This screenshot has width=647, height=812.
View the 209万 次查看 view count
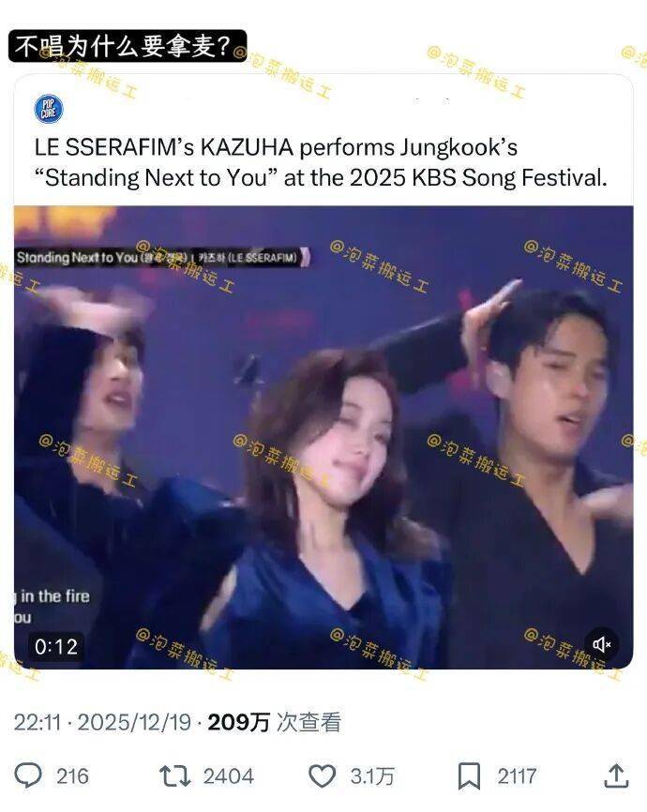pos(274,722)
